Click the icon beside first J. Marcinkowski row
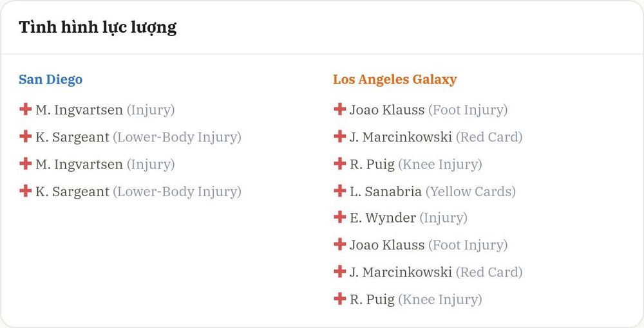 coord(339,136)
